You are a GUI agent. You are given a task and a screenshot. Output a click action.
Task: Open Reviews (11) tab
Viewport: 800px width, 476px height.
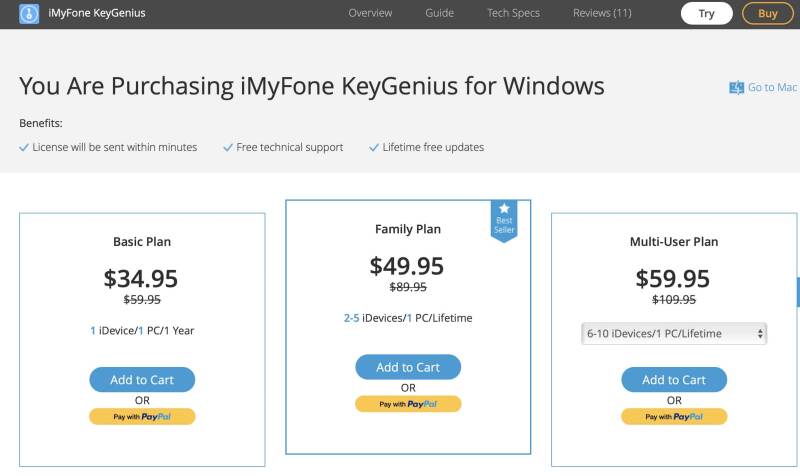(602, 13)
